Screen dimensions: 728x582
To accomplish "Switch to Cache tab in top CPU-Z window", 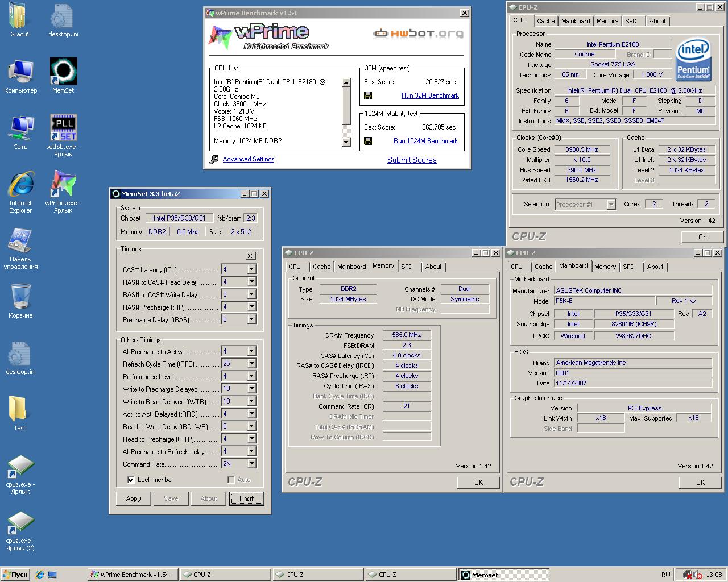I will click(545, 21).
